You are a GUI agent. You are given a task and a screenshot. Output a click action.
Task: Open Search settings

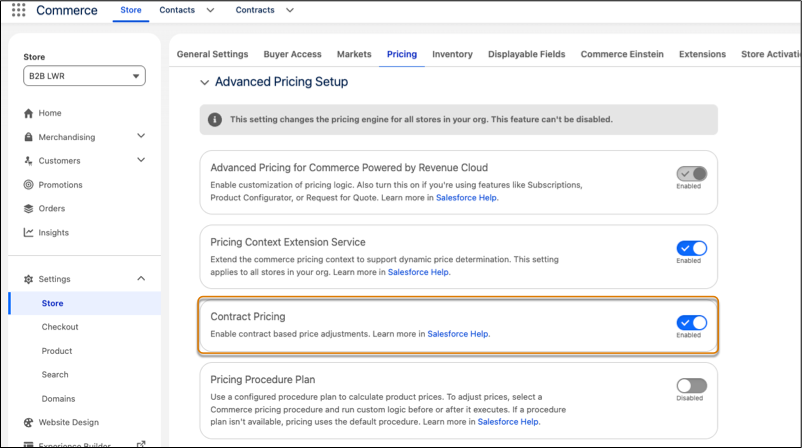[55, 375]
